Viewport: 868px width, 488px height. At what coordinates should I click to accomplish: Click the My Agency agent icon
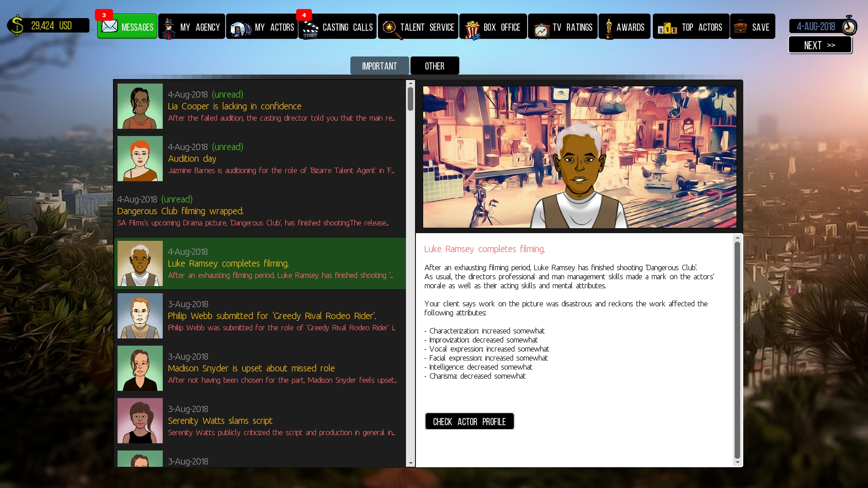[x=169, y=28]
